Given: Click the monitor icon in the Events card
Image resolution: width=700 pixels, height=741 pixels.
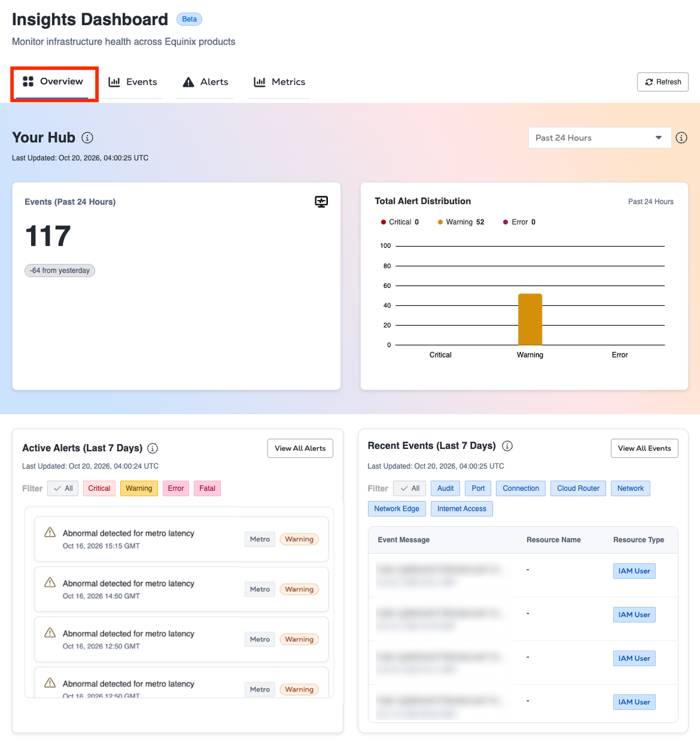Looking at the screenshot, I should [321, 202].
